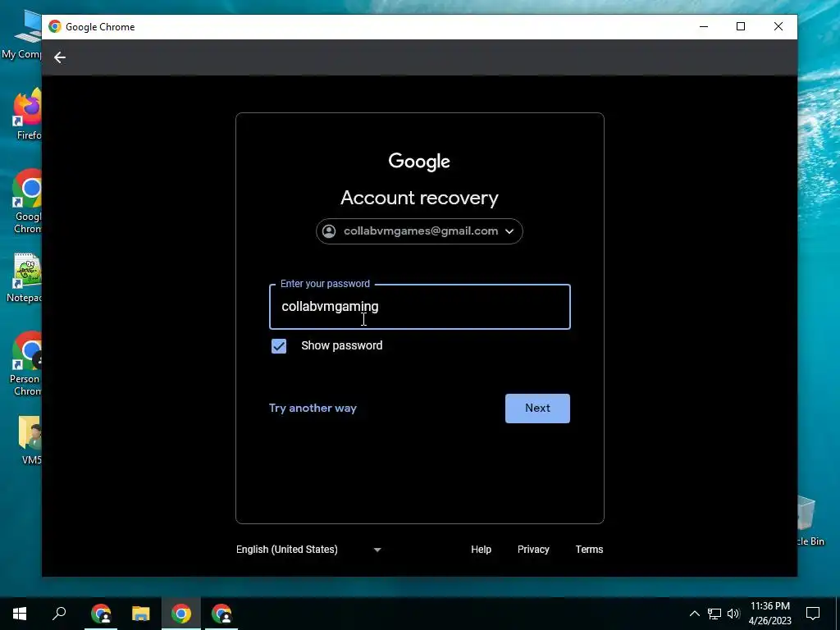Image resolution: width=840 pixels, height=630 pixels.
Task: Open the Help link
Action: click(481, 550)
